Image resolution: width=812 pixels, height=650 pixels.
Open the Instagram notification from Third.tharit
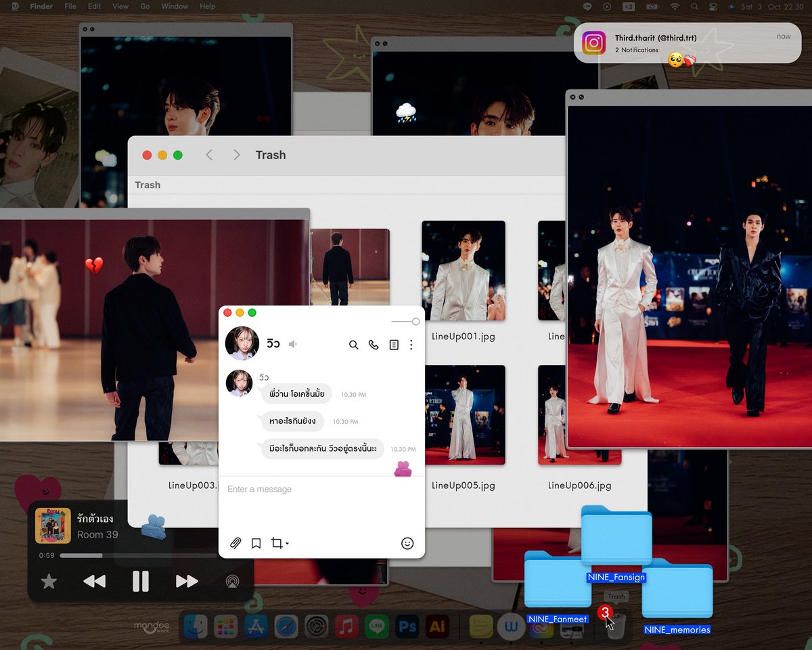[687, 43]
